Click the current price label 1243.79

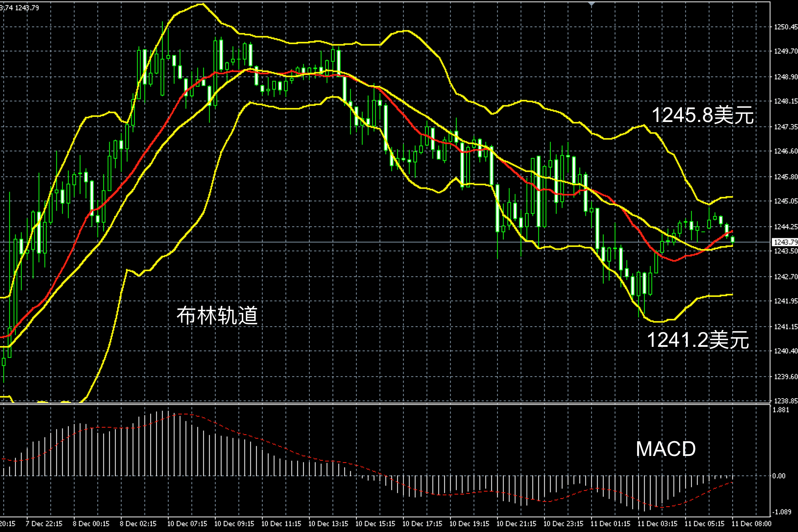(785, 242)
